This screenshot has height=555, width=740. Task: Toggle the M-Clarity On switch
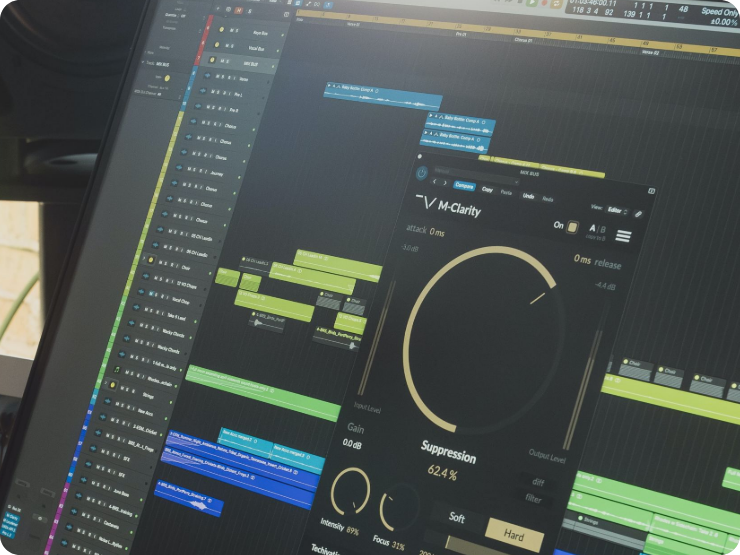click(x=572, y=227)
